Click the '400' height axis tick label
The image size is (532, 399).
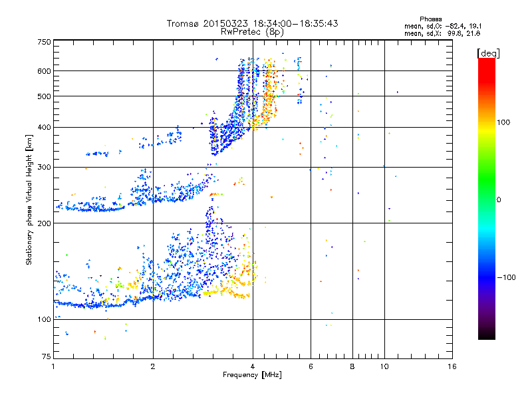(44, 128)
